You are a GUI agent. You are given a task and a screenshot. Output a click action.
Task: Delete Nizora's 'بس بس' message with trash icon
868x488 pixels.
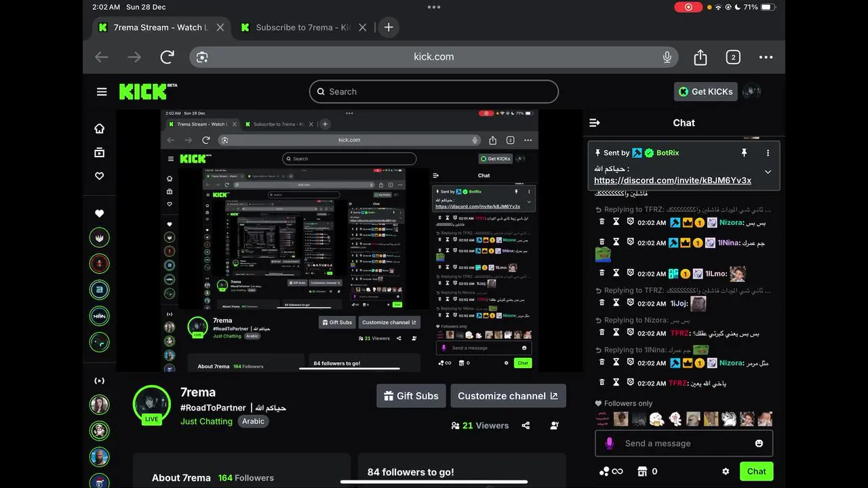point(601,222)
